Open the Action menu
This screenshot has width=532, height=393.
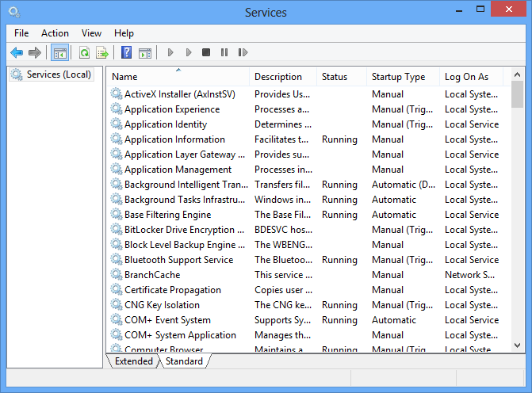pos(55,33)
